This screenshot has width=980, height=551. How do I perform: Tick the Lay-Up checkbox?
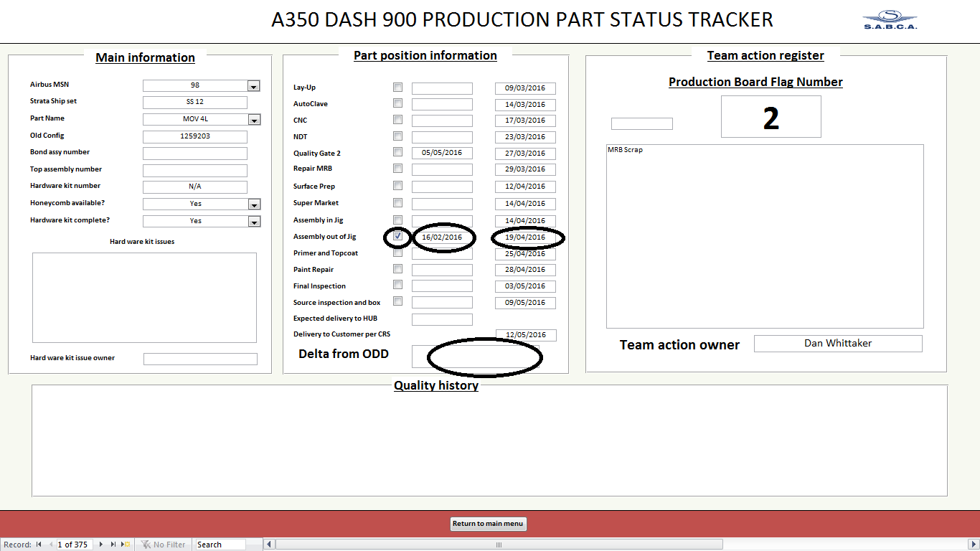pyautogui.click(x=397, y=87)
